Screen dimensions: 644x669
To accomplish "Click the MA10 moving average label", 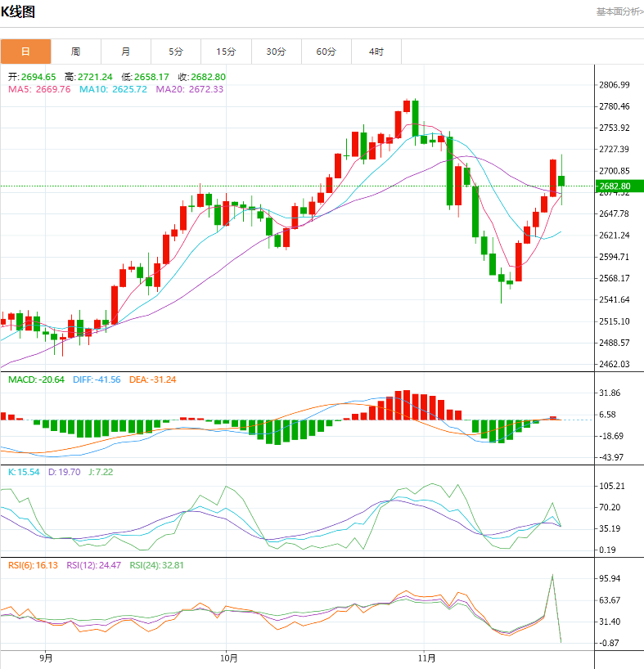I will click(113, 89).
